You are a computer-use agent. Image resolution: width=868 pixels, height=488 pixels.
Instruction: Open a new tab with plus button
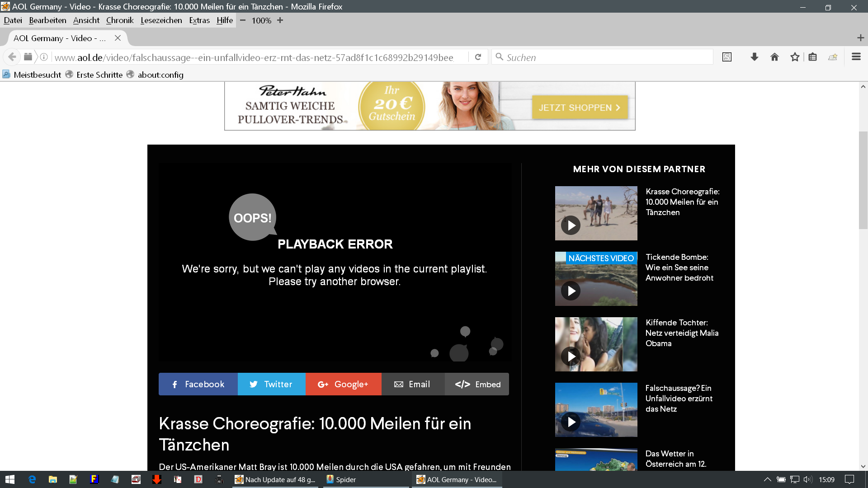(860, 38)
